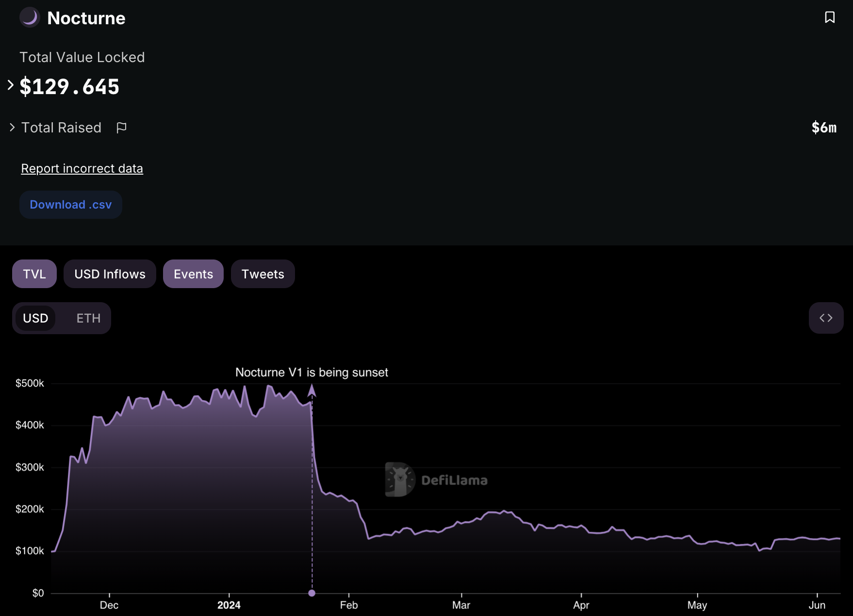The width and height of the screenshot is (853, 616).
Task: Click the Dec x-axis label
Action: (109, 605)
